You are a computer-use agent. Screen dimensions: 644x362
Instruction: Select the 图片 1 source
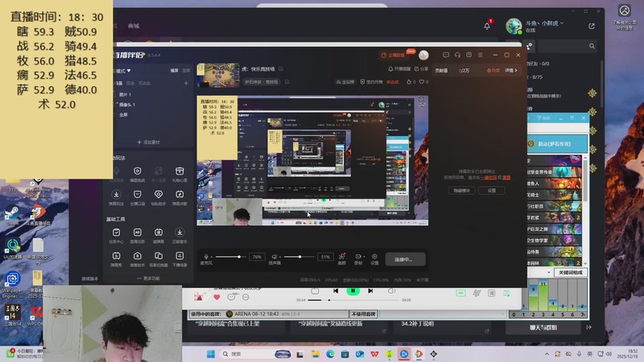[x=125, y=94]
